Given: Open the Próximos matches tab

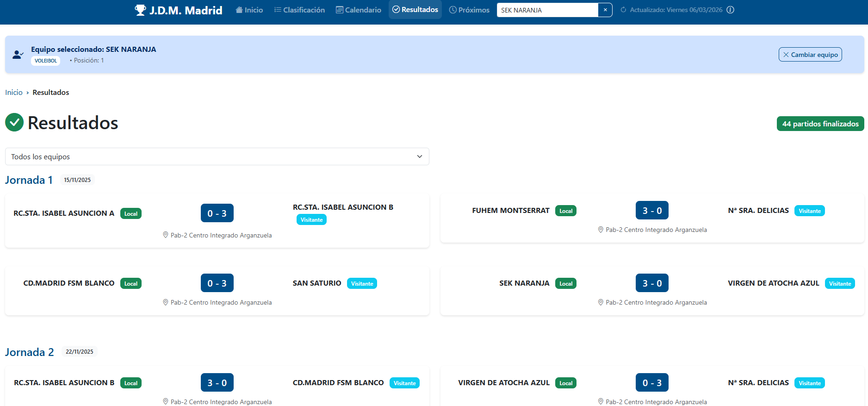Looking at the screenshot, I should coord(469,10).
